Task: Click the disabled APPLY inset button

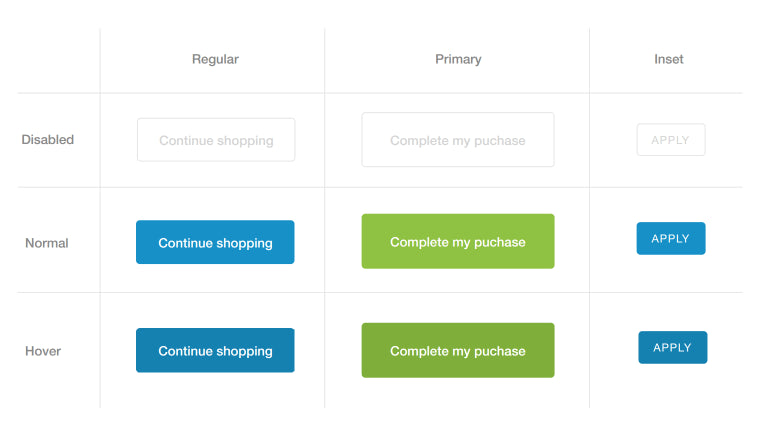Action: [x=671, y=140]
